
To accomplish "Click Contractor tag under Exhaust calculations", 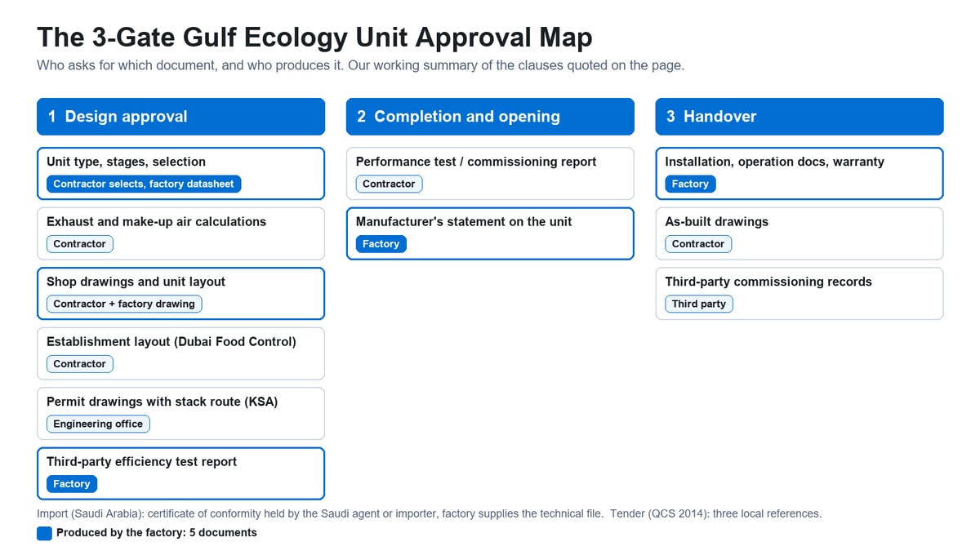I will coord(80,244).
